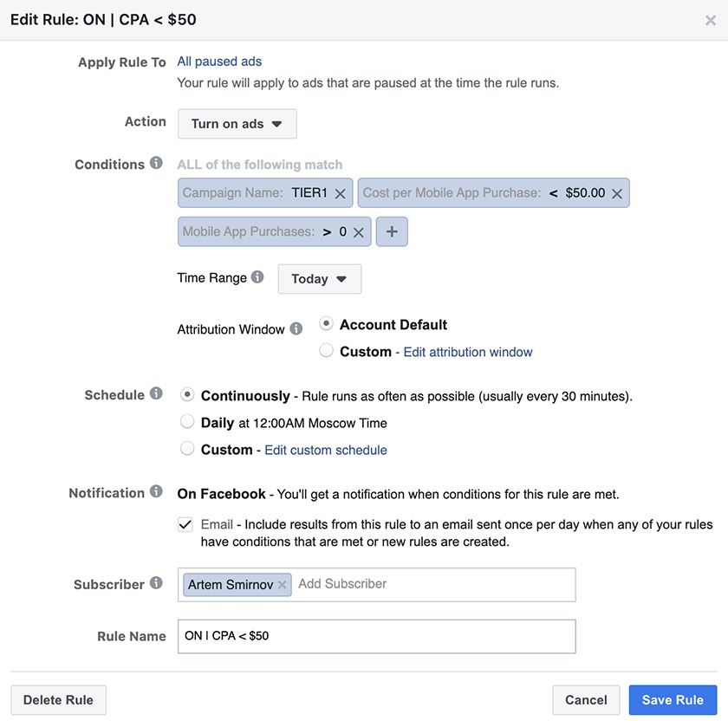Click the info icon beside Time Range
Screen dimensions: 728x727
pyautogui.click(x=257, y=277)
